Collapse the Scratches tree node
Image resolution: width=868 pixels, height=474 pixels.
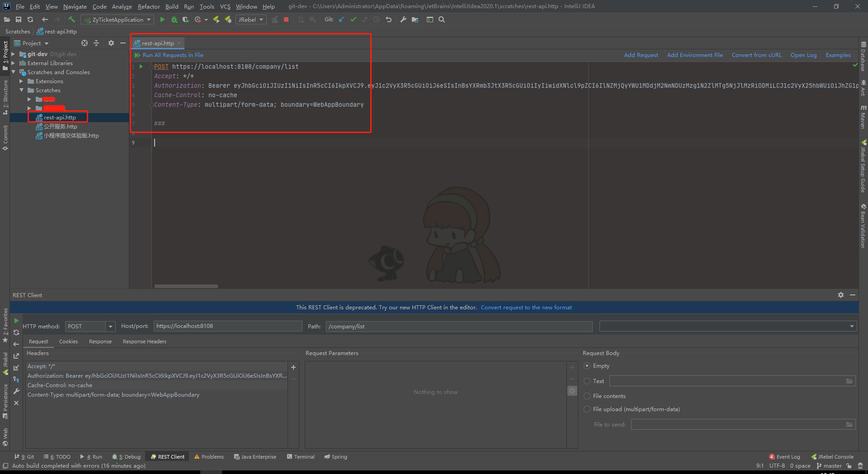(x=21, y=90)
